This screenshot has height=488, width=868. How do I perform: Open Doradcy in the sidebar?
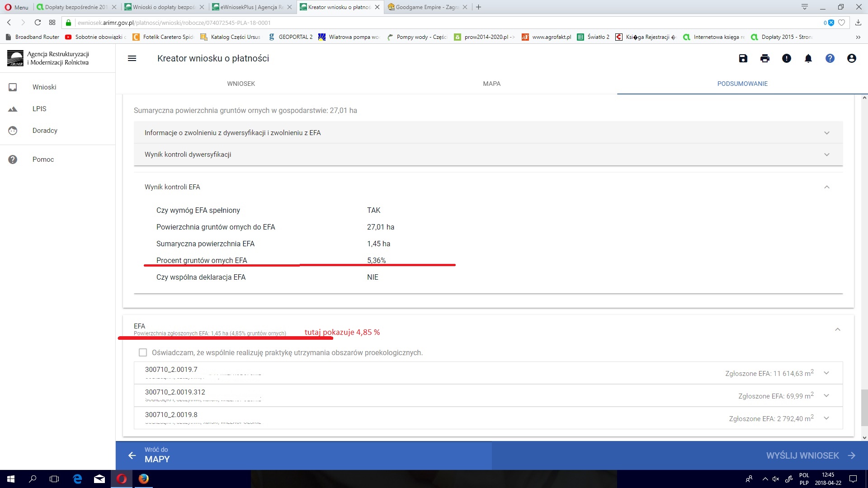[45, 131]
